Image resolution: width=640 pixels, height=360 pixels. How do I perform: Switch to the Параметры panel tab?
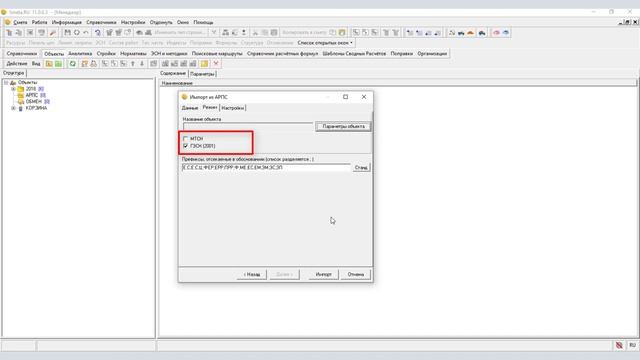point(202,74)
